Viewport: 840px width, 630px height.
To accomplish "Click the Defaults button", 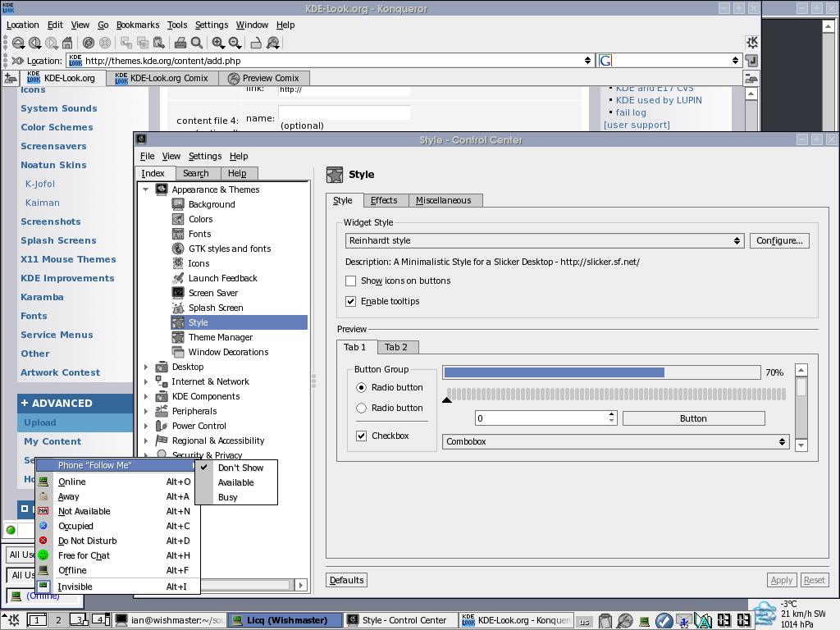I will pos(347,580).
